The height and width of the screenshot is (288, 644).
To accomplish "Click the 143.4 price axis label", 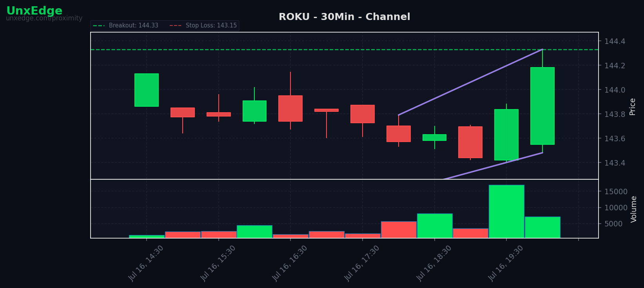I will click(x=615, y=163).
